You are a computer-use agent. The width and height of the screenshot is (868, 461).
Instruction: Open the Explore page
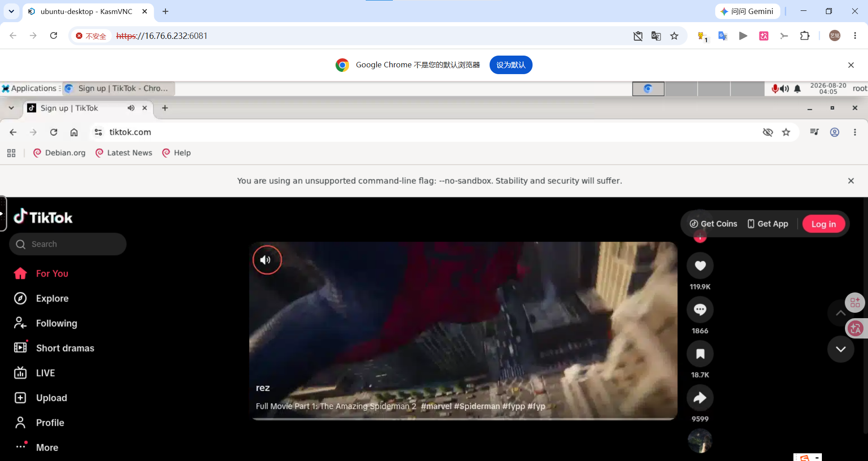(x=52, y=298)
